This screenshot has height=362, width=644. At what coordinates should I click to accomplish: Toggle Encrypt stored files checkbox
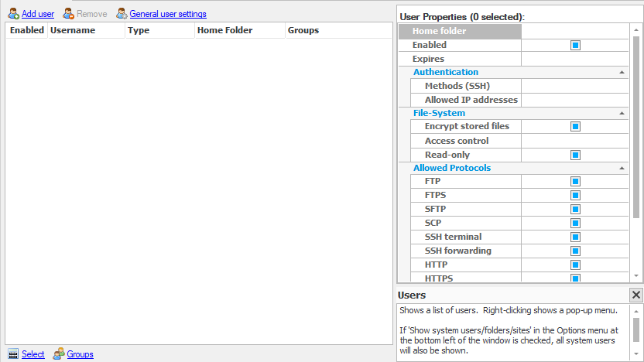[x=575, y=126]
